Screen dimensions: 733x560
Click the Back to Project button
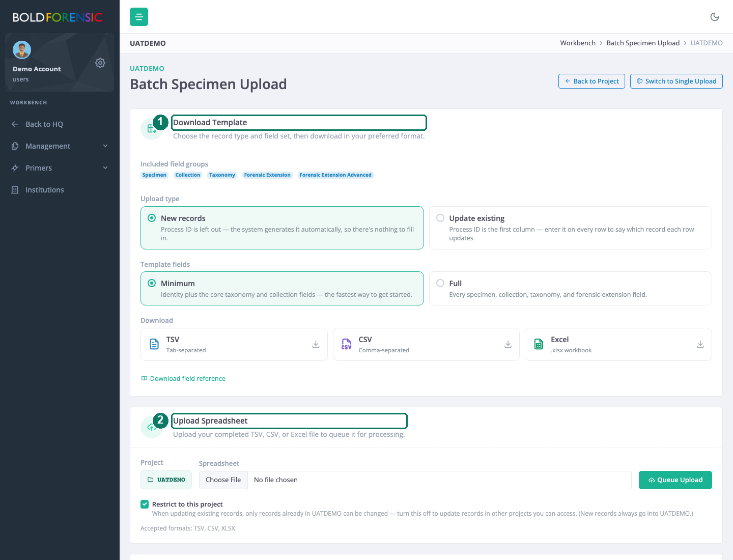tap(591, 81)
